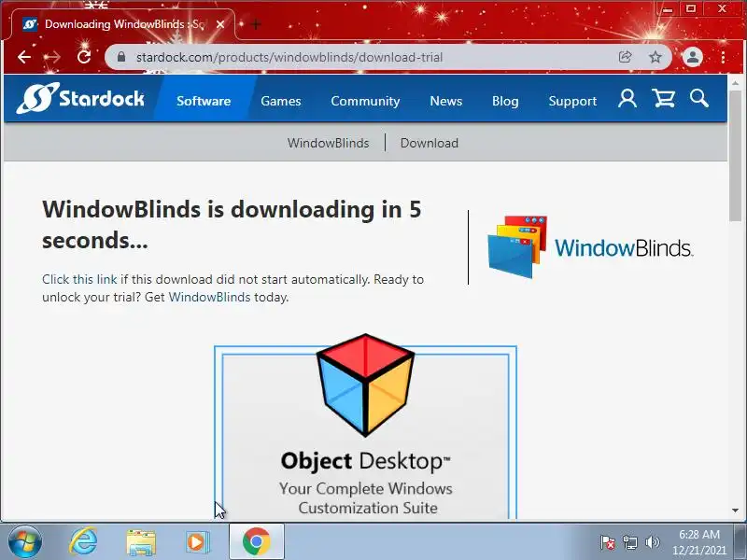747x560 pixels.
Task: Reload the page with the refresh icon
Action: 84,57
